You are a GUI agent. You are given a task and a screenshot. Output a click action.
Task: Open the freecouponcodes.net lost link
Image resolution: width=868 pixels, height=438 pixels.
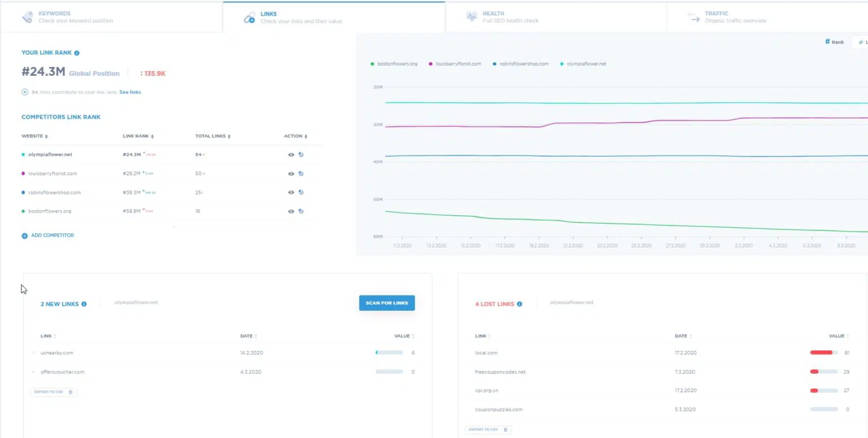500,372
